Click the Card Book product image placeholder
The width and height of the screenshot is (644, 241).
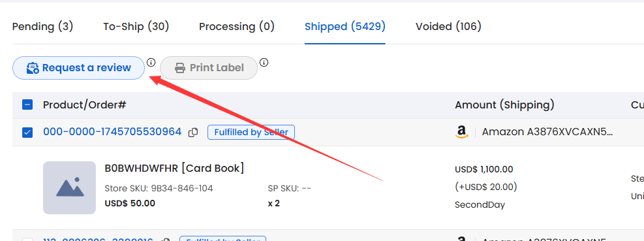[x=69, y=187]
